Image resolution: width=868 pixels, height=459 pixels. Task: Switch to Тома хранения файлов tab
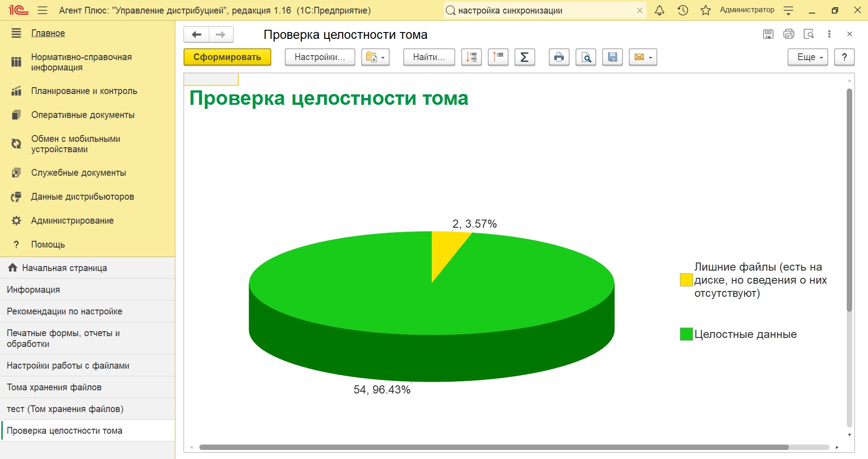88,387
